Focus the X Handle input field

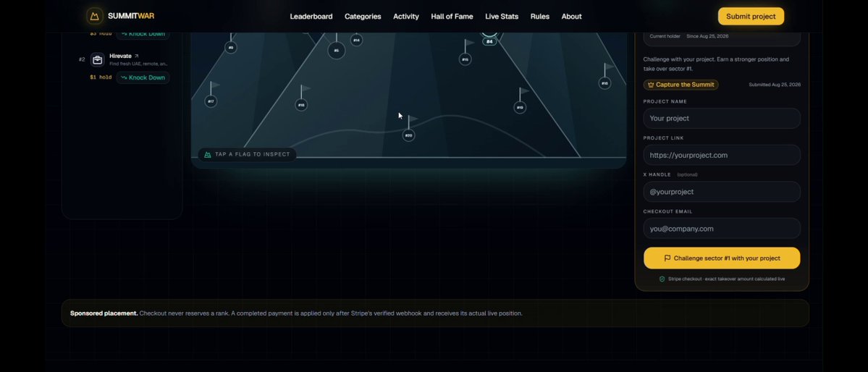722,192
